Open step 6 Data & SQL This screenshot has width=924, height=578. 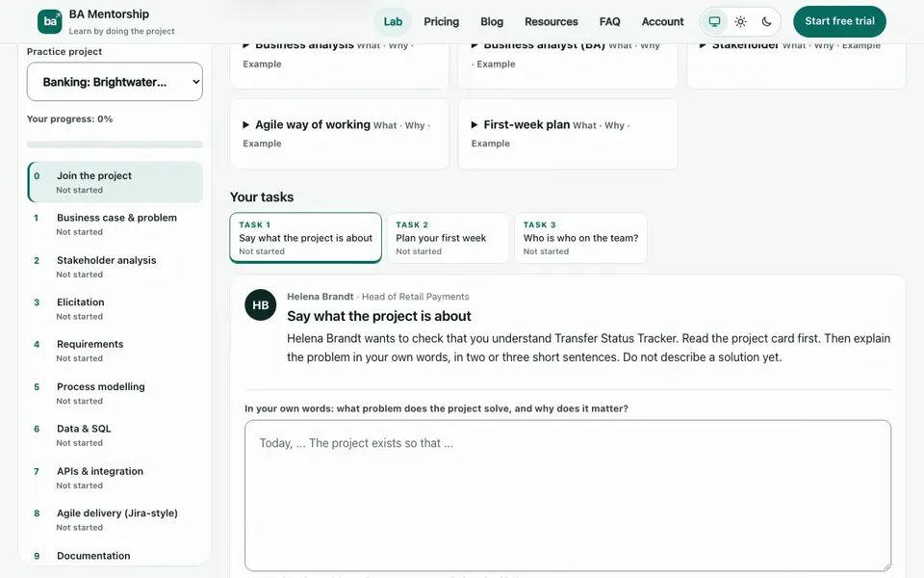(115, 434)
